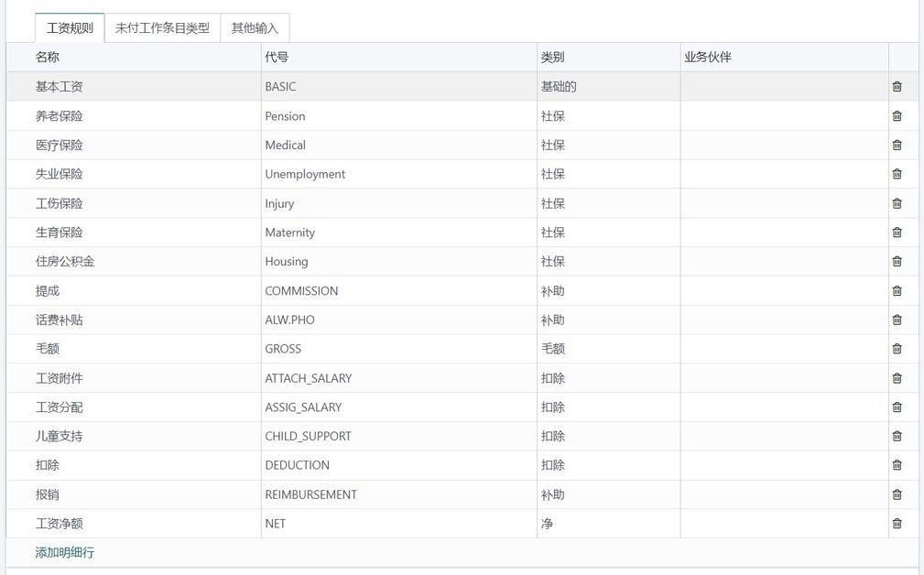Open the 失业保险 rule row
The image size is (924, 575).
click(x=60, y=174)
